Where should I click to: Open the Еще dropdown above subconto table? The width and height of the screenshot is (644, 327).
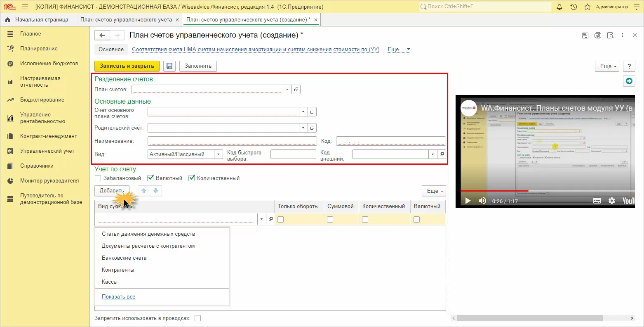pos(434,191)
